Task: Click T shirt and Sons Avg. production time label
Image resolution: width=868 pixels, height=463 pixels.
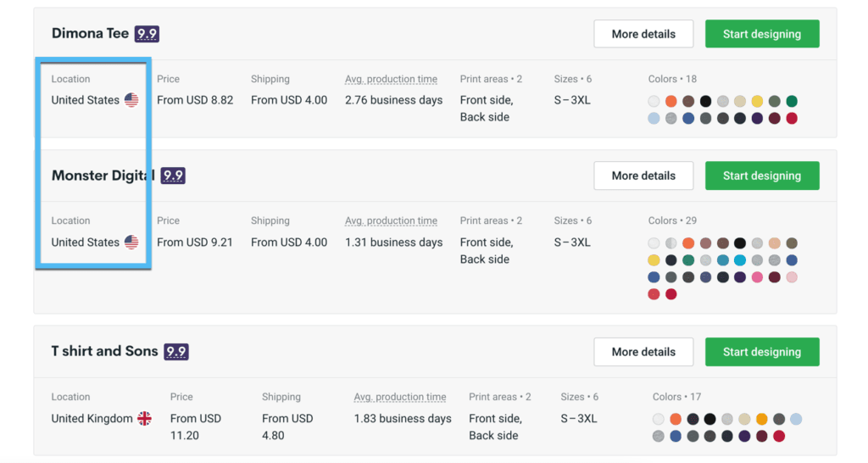Action: [400, 397]
